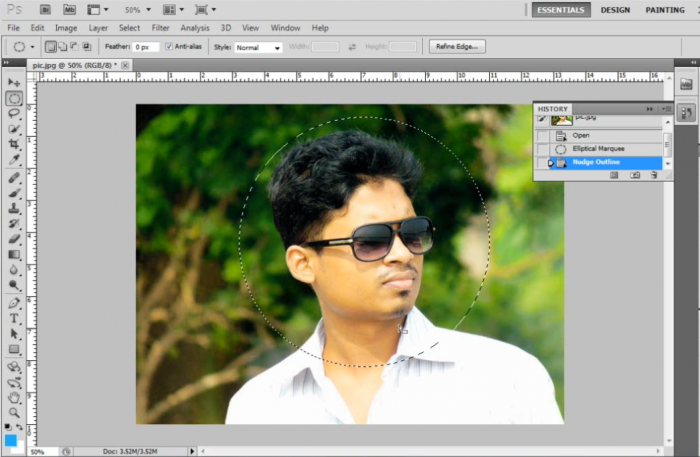This screenshot has height=457, width=700.
Task: Switch to pic.jpg document tab
Action: click(x=74, y=65)
